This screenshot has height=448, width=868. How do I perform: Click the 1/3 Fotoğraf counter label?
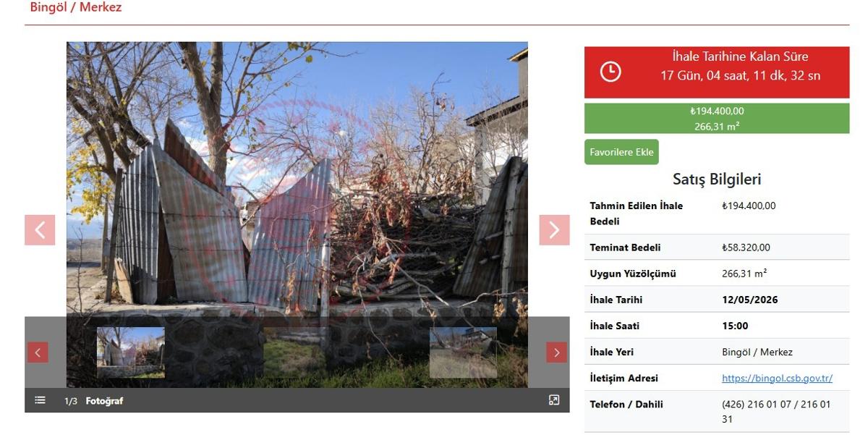click(x=93, y=401)
